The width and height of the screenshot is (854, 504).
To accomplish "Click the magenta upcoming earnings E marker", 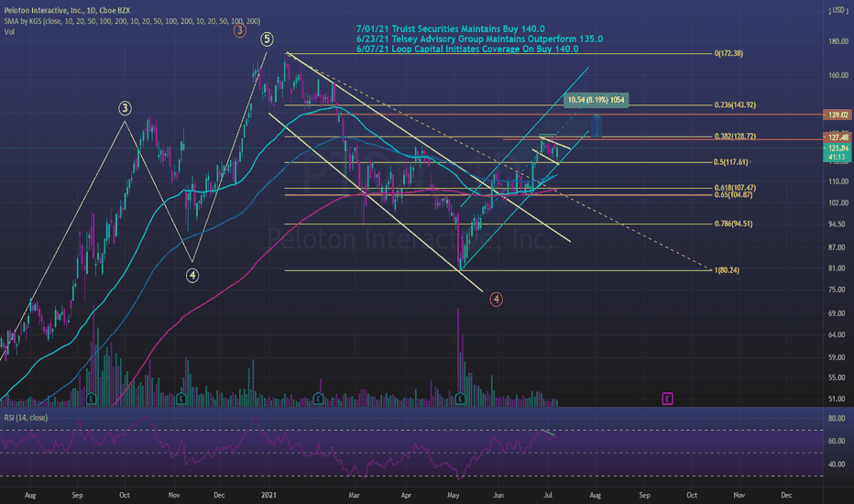I will [667, 399].
